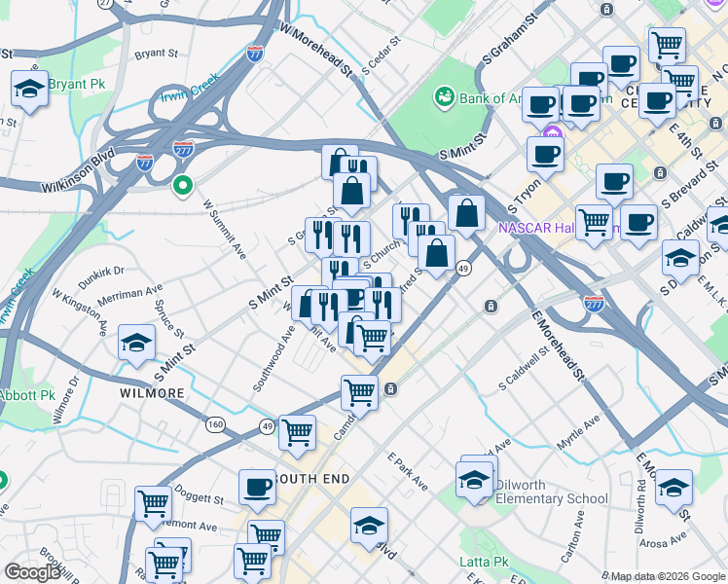Select the school marker above the WILMORE label
728x584 pixels.
[x=136, y=344]
